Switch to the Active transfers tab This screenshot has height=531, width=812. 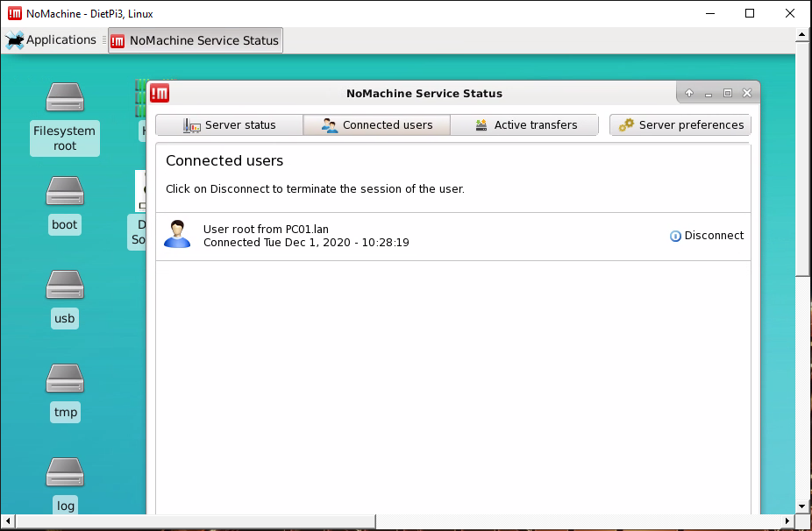(x=524, y=124)
